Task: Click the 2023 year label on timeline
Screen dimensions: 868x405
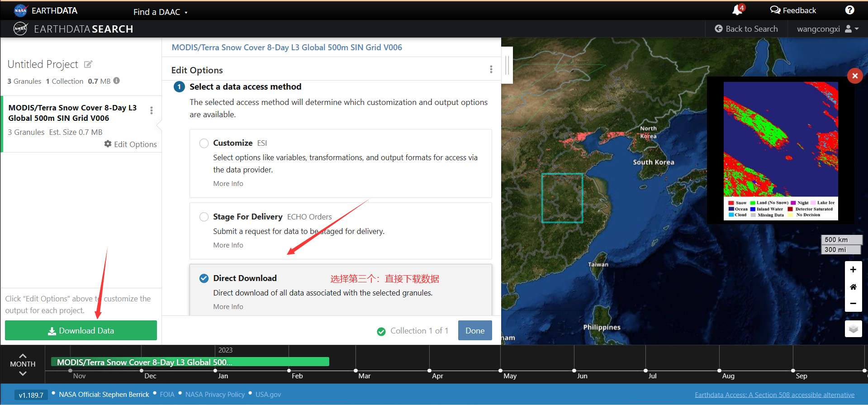Action: click(225, 350)
